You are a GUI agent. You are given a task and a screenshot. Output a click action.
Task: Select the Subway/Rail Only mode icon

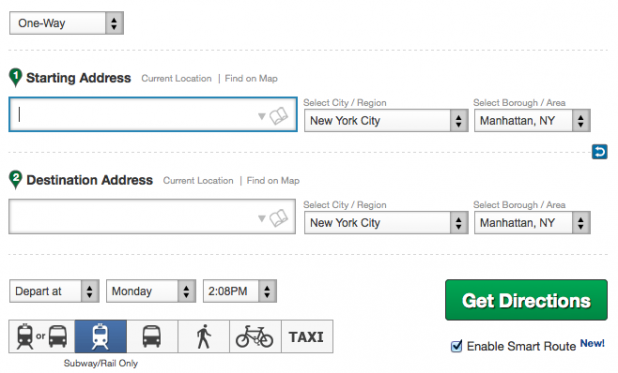point(101,336)
